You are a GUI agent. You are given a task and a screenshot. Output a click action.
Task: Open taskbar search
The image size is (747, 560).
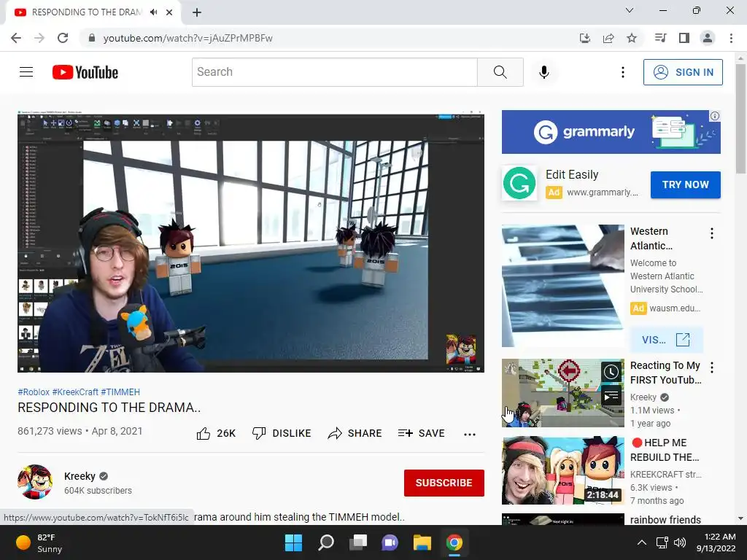pyautogui.click(x=326, y=542)
